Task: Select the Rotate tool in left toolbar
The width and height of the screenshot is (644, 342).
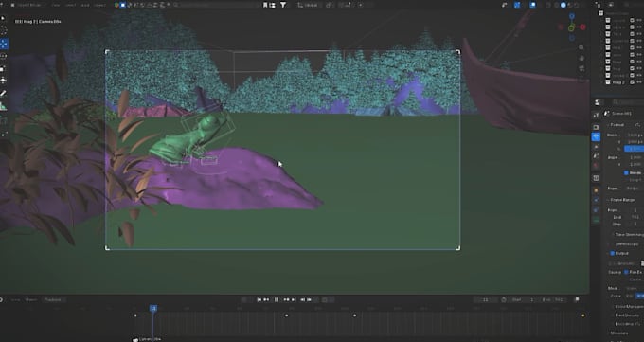Action: tap(4, 56)
